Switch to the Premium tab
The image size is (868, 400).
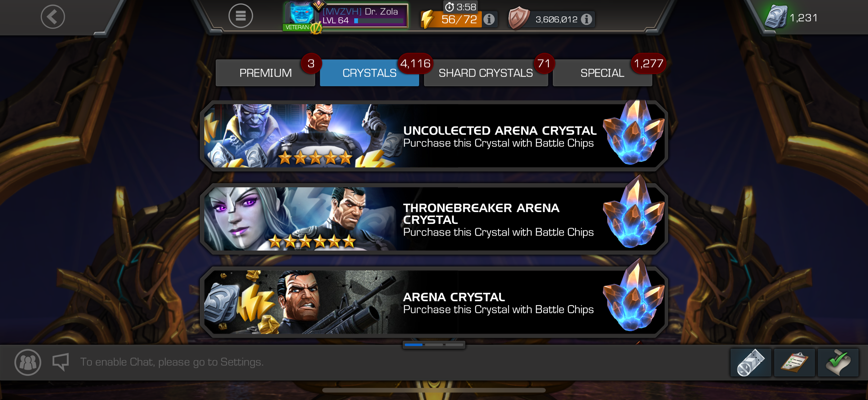tap(265, 73)
